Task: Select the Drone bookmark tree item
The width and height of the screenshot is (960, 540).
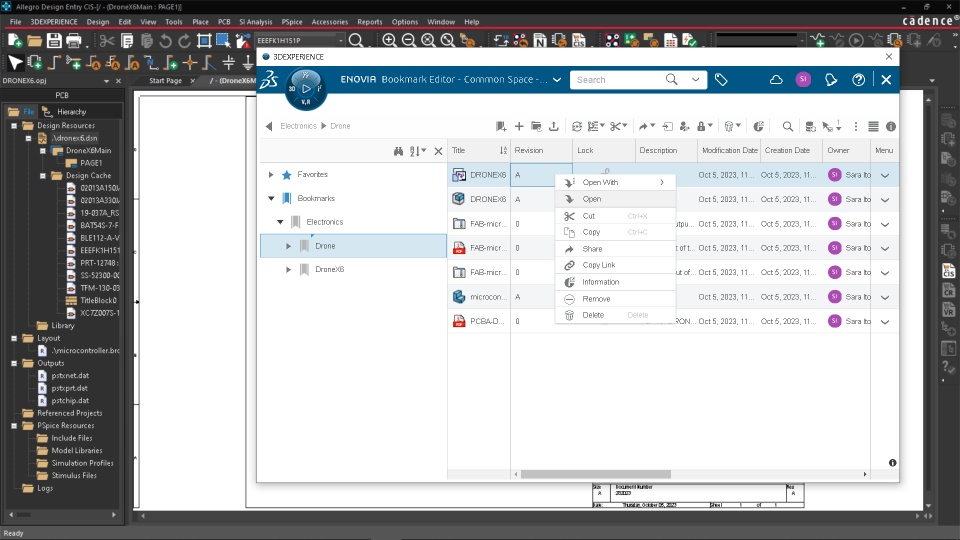Action: point(353,246)
